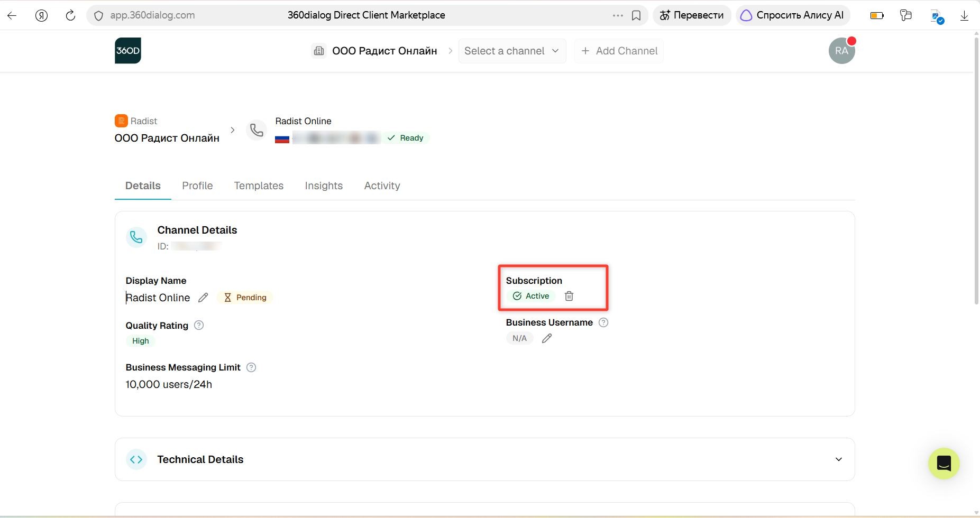Click the phone icon beside Radist Online
The height and width of the screenshot is (518, 980).
257,130
